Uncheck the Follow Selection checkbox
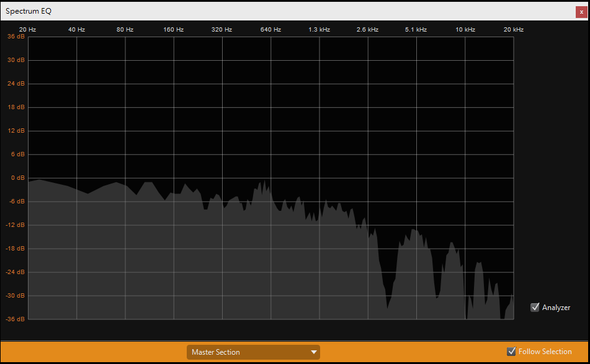Image resolution: width=590 pixels, height=364 pixels. tap(511, 351)
